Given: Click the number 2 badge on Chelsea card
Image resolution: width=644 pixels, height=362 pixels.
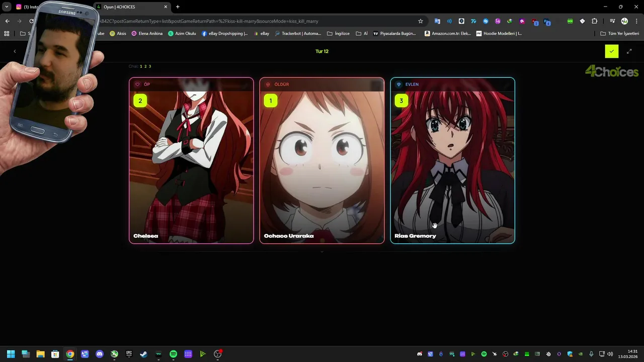Looking at the screenshot, I should click(x=140, y=101).
